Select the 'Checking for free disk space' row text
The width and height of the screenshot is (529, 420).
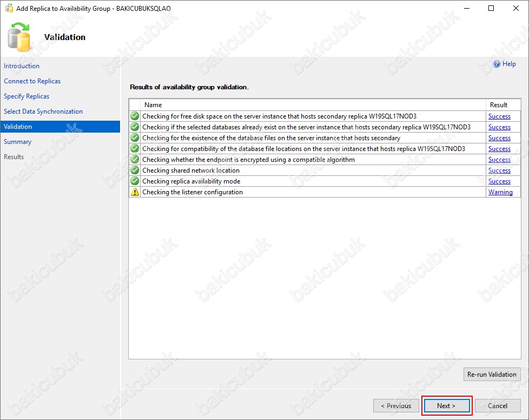pyautogui.click(x=279, y=116)
